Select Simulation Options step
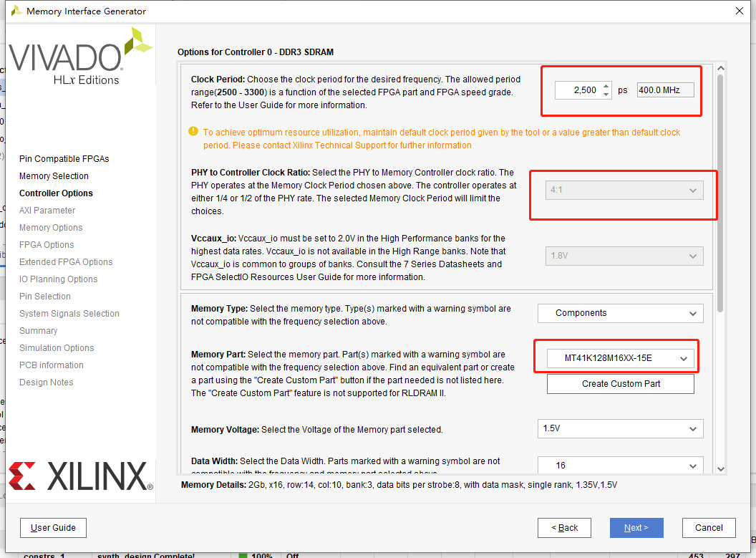This screenshot has height=558, width=756. [x=57, y=348]
